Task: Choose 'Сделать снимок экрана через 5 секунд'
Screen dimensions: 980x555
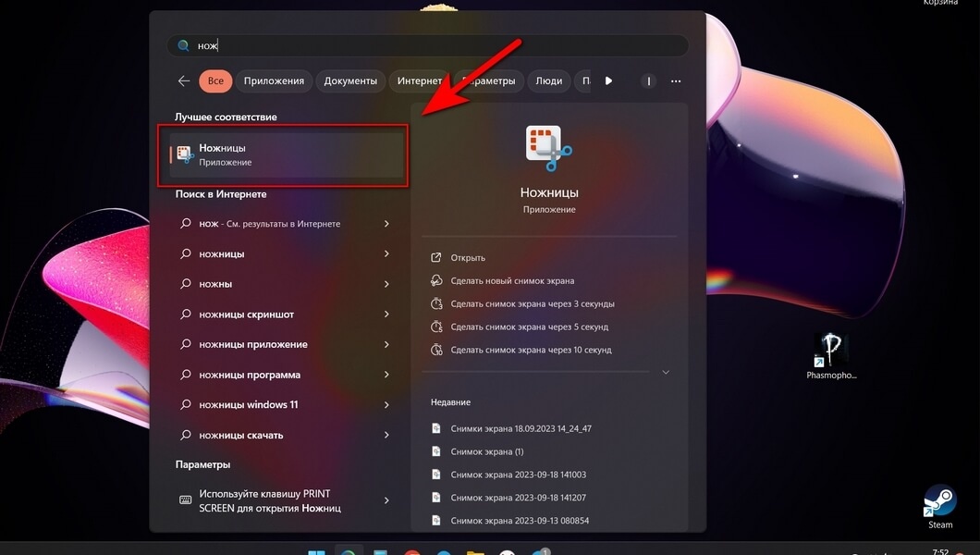Action: coord(530,327)
